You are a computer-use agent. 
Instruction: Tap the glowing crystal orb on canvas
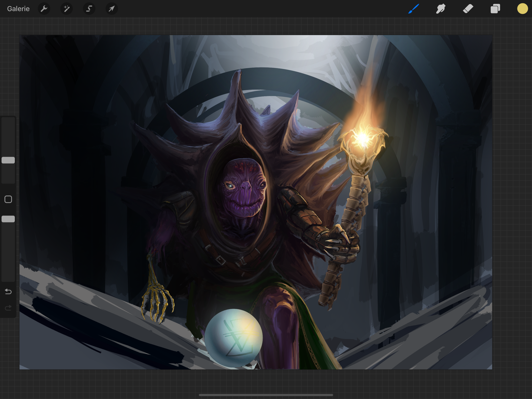click(233, 338)
